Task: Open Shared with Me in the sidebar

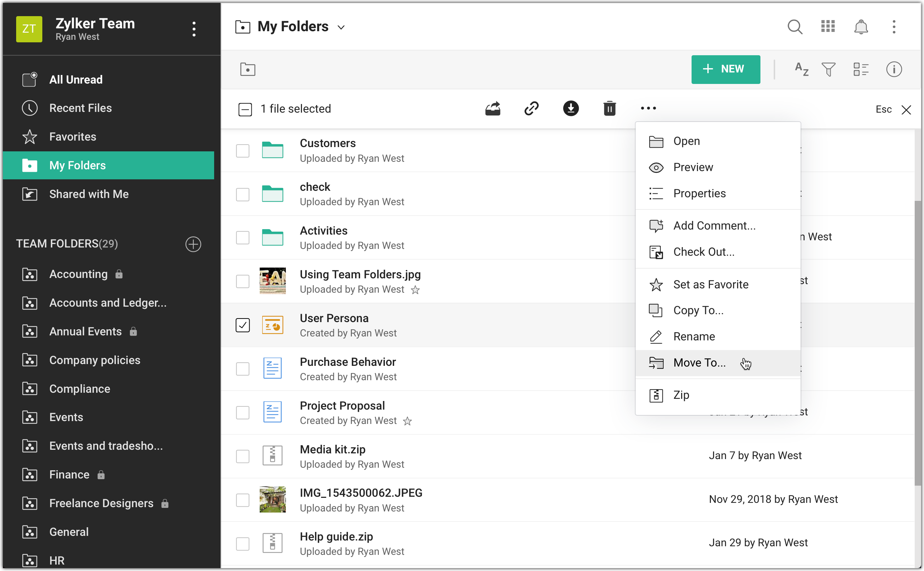Action: pos(89,194)
